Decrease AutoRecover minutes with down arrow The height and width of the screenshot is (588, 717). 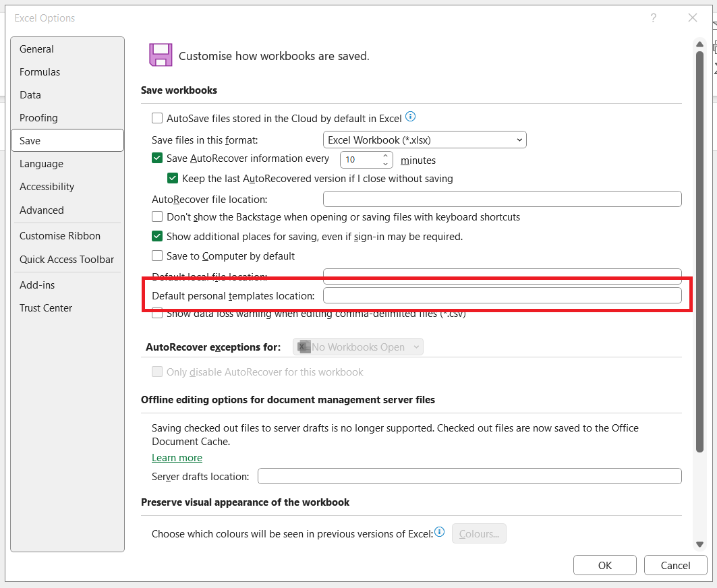386,164
